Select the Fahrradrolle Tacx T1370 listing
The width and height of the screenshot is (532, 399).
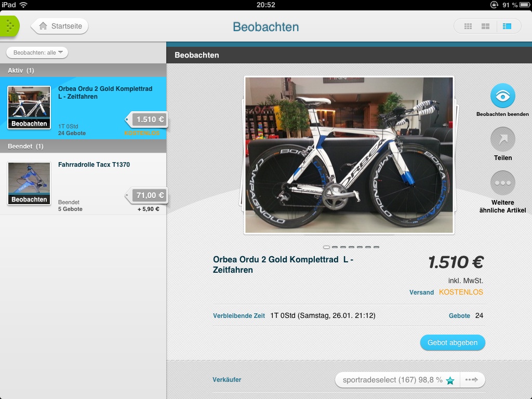(83, 184)
